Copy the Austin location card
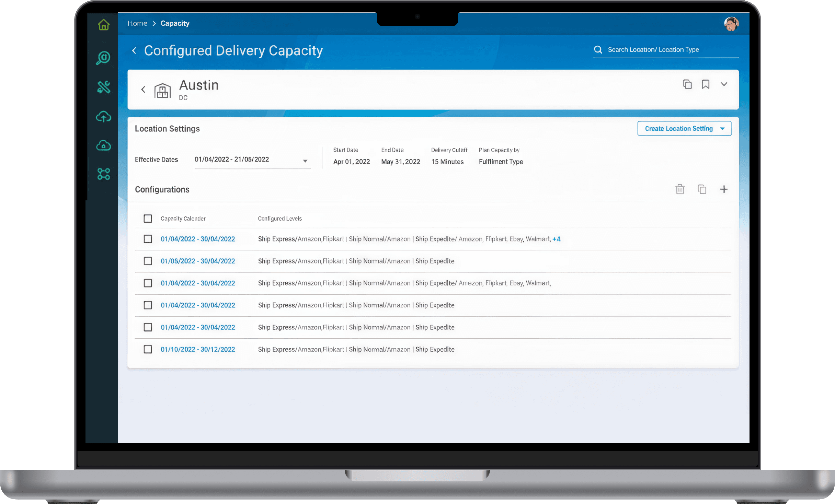 687,84
